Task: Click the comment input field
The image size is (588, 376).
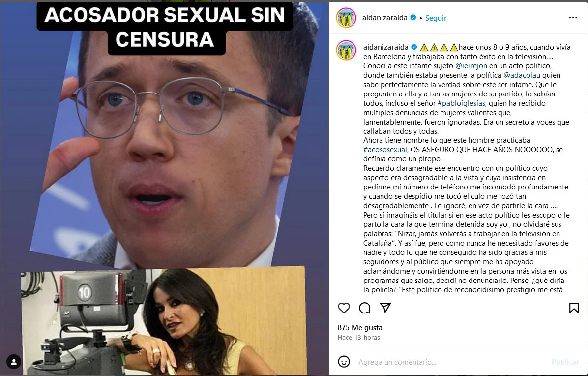Action: [x=450, y=362]
